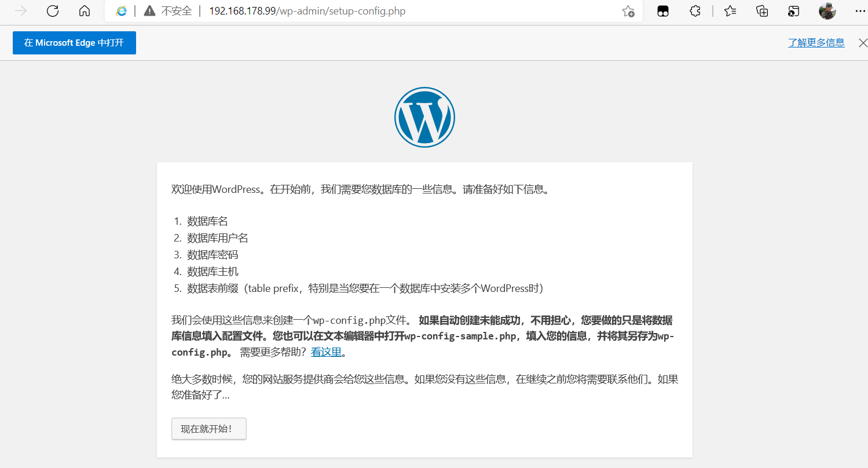
Task: Open the 不安全 site security warning
Action: pyautogui.click(x=168, y=11)
